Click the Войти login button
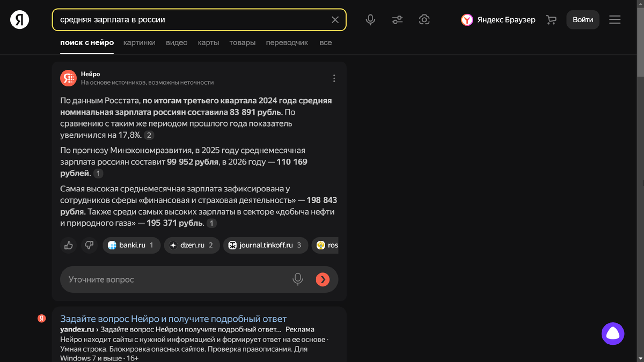 point(583,20)
